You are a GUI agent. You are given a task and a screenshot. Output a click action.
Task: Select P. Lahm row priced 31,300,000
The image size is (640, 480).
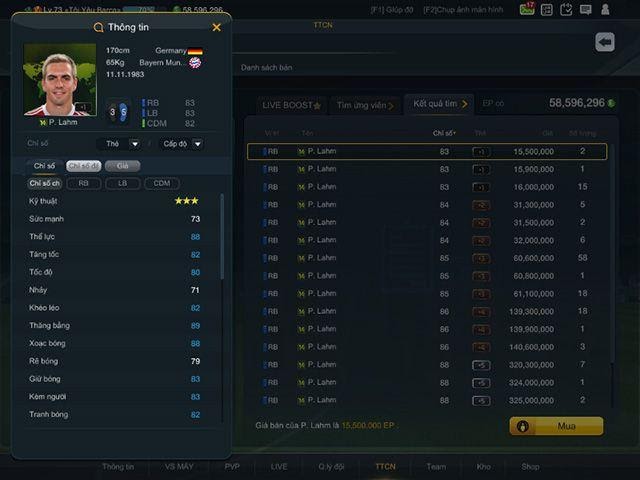tap(427, 204)
